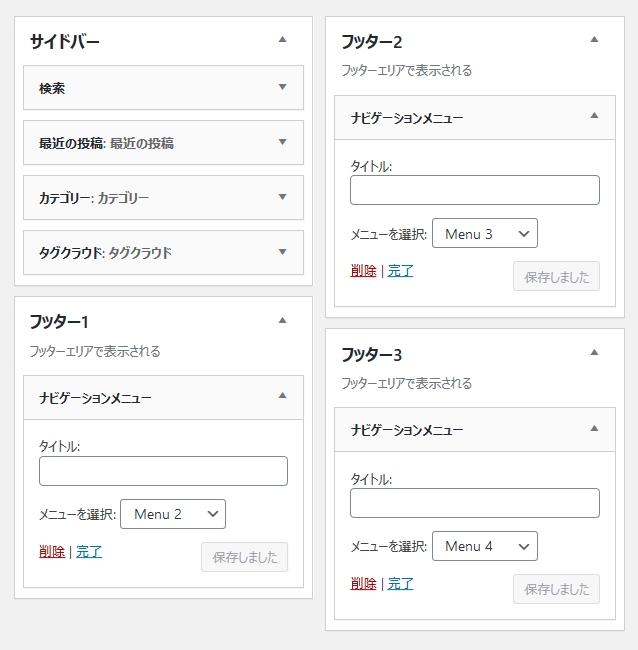638x650 pixels.
Task: Open the Menu 2 dropdown
Action: 173,514
